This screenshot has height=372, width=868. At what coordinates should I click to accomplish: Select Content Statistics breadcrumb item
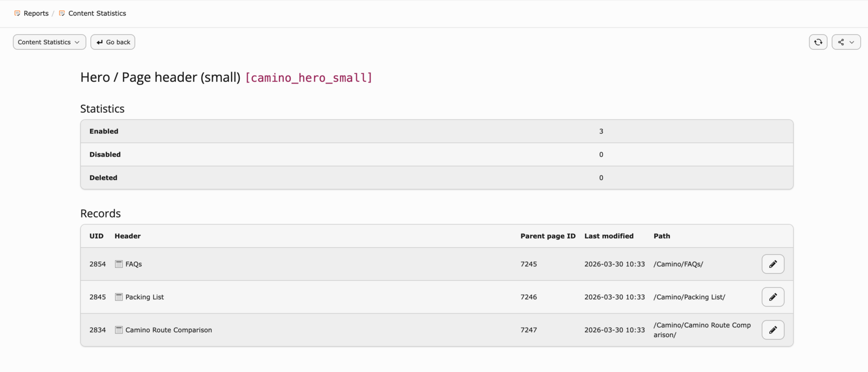[x=97, y=14]
